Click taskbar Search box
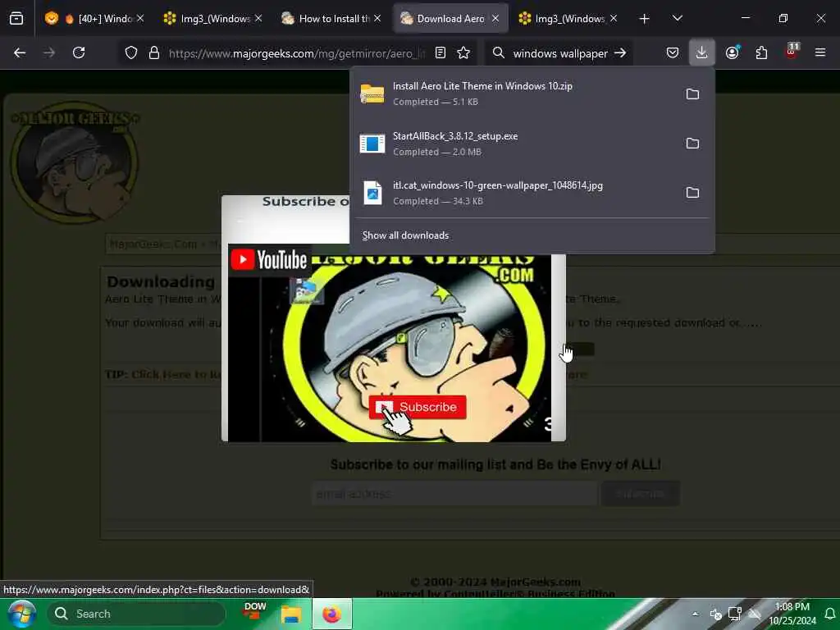Screen dimensions: 840x630 (x=137, y=614)
